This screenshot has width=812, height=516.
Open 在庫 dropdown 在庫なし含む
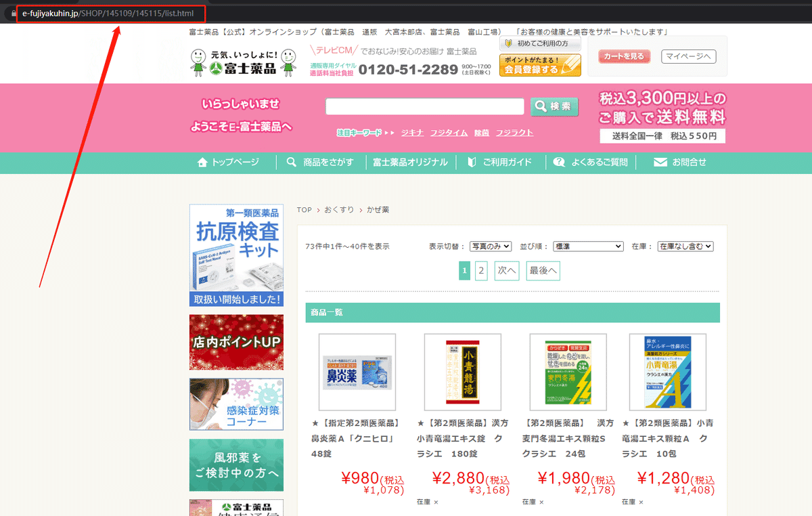coord(685,246)
